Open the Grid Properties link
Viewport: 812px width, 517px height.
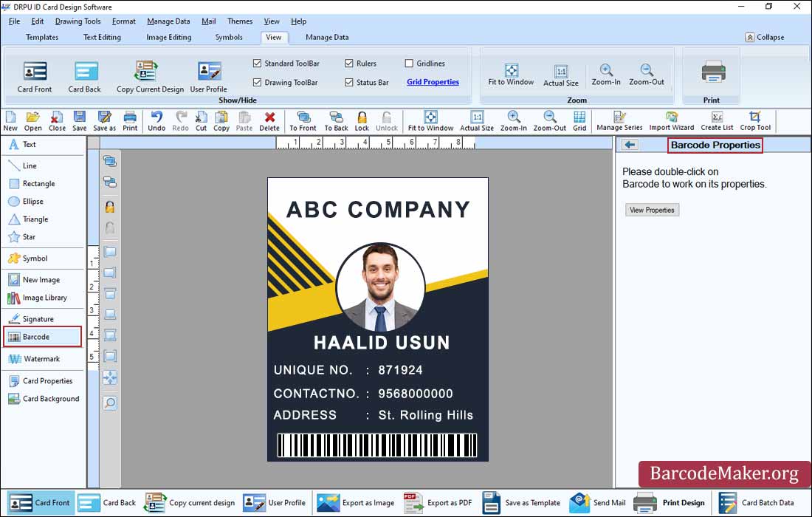coord(433,82)
